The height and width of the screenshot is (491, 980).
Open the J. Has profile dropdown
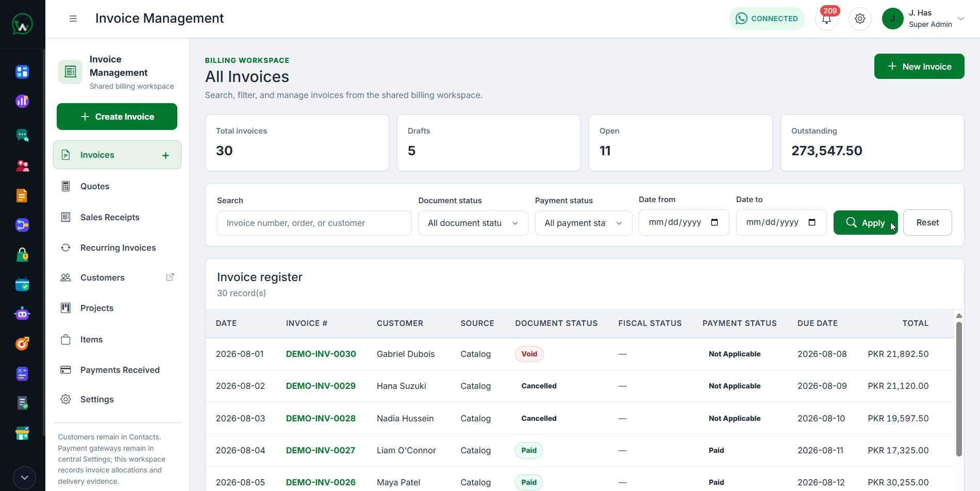pyautogui.click(x=923, y=19)
